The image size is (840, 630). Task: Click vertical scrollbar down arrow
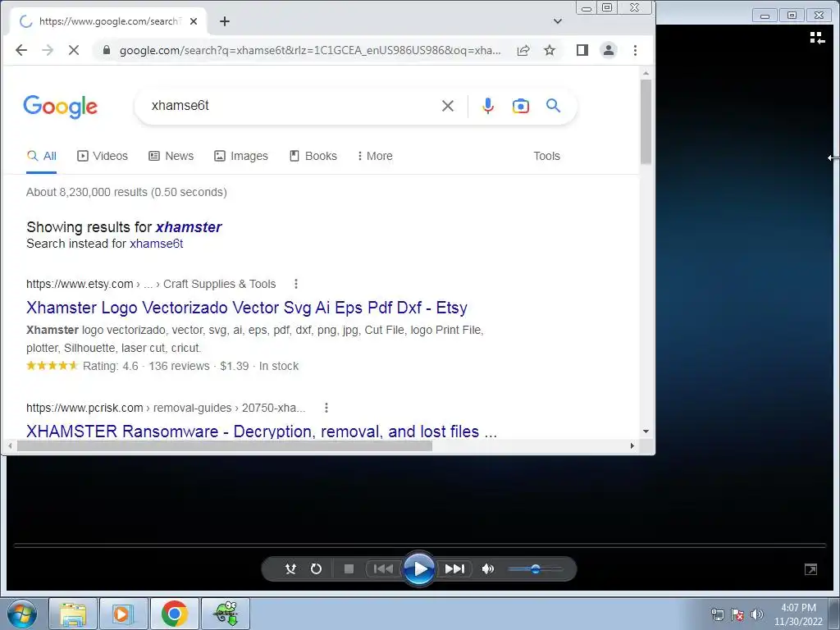point(646,431)
